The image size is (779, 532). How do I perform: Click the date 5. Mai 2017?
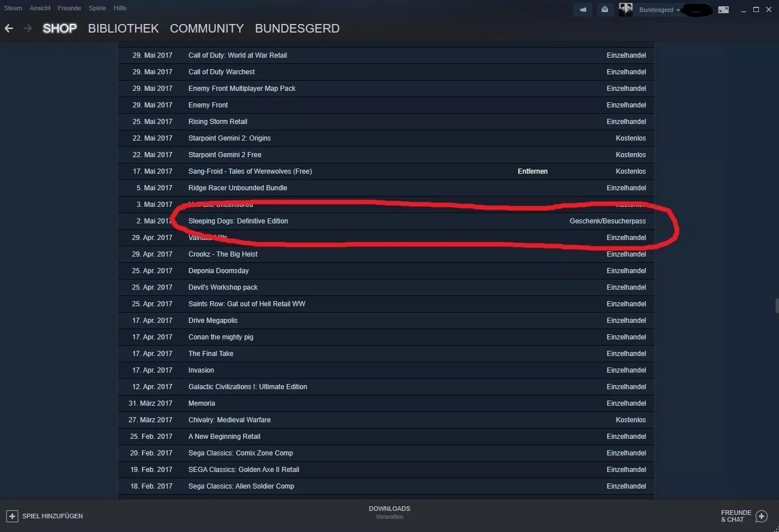[154, 188]
